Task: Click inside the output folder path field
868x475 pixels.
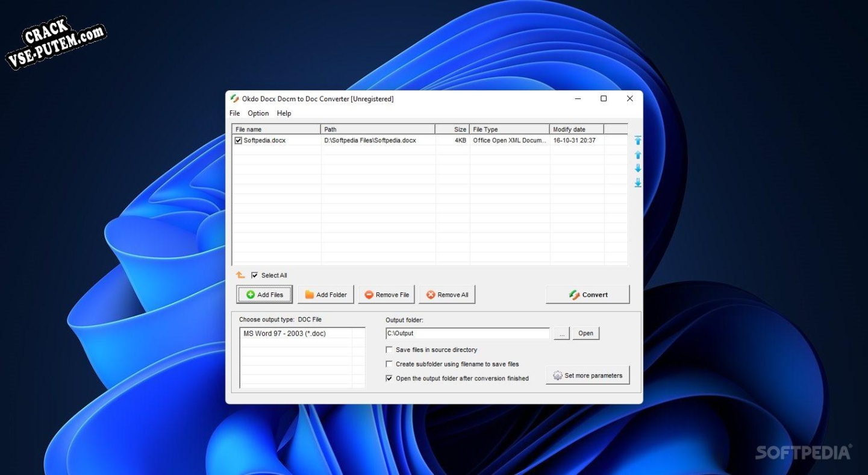Action: 467,333
